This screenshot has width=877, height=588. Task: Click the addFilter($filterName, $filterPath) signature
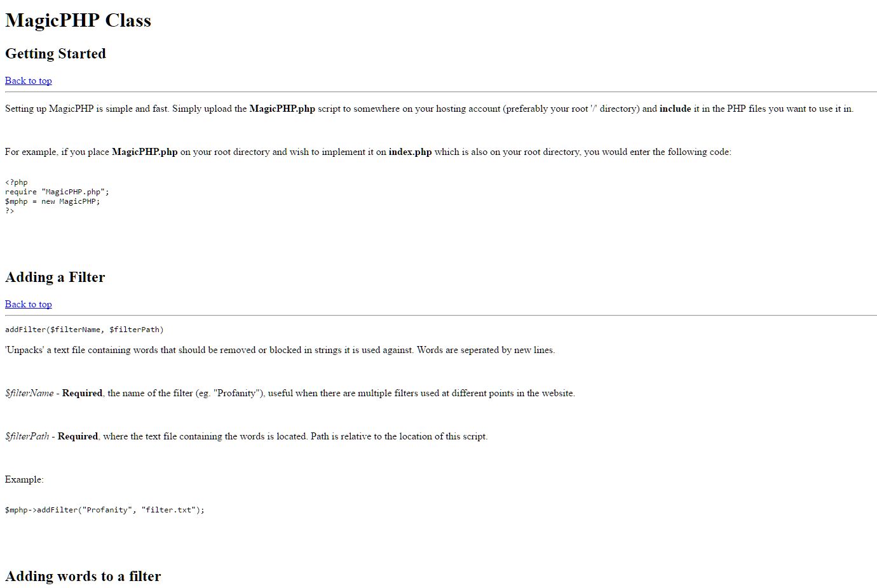pyautogui.click(x=85, y=330)
